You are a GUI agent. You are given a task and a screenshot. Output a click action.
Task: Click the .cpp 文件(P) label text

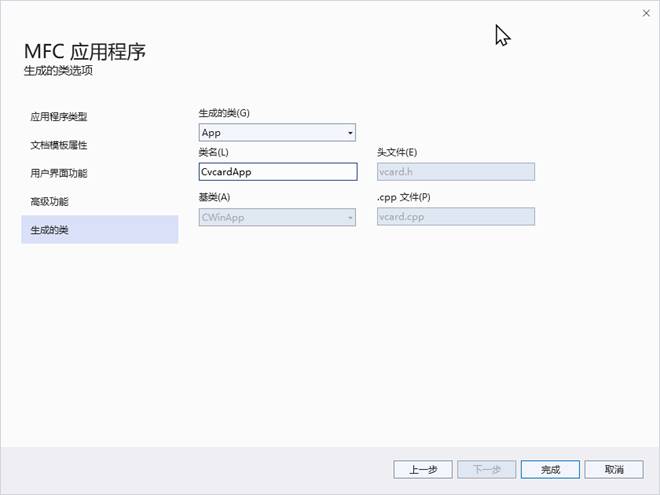pos(404,198)
